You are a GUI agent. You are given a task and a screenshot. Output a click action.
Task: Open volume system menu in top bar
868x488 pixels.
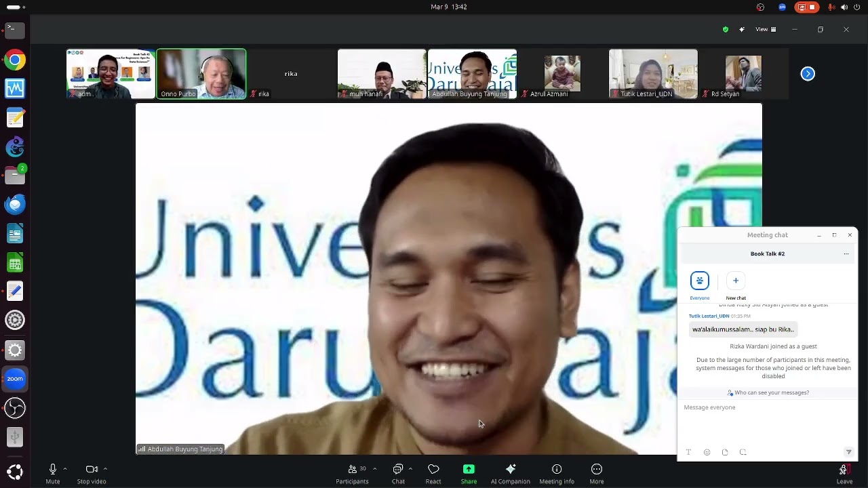pyautogui.click(x=844, y=7)
